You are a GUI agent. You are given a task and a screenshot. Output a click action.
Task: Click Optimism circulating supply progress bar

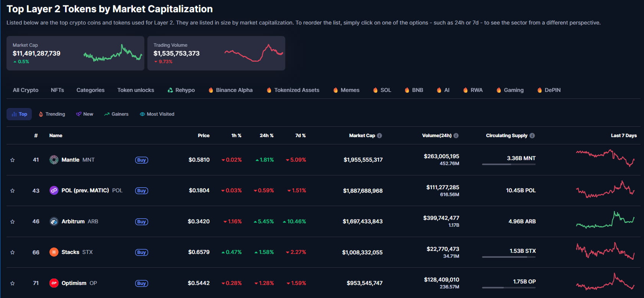tap(509, 288)
